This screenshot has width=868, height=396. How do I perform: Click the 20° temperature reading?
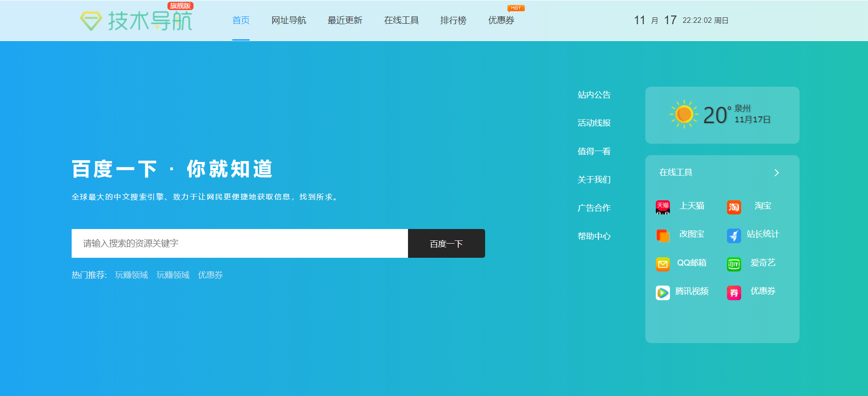coord(717,115)
